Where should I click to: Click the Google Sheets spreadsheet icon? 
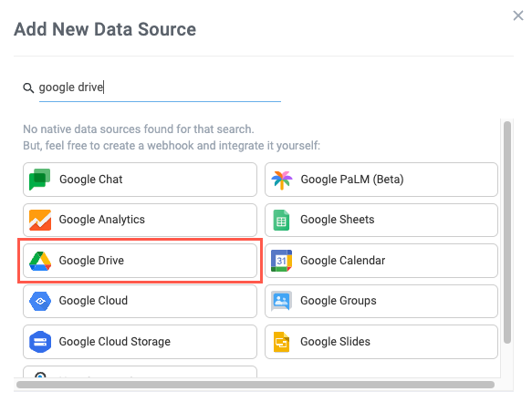pos(281,220)
